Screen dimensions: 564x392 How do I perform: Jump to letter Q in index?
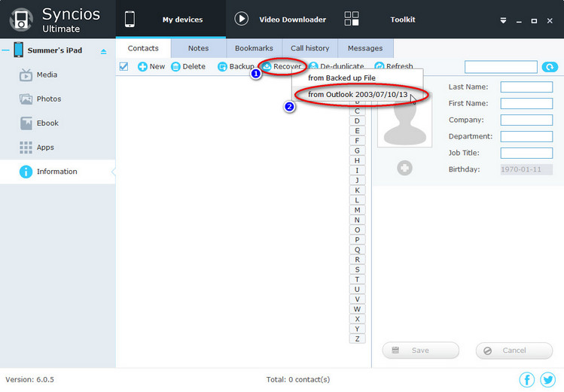[x=357, y=250]
